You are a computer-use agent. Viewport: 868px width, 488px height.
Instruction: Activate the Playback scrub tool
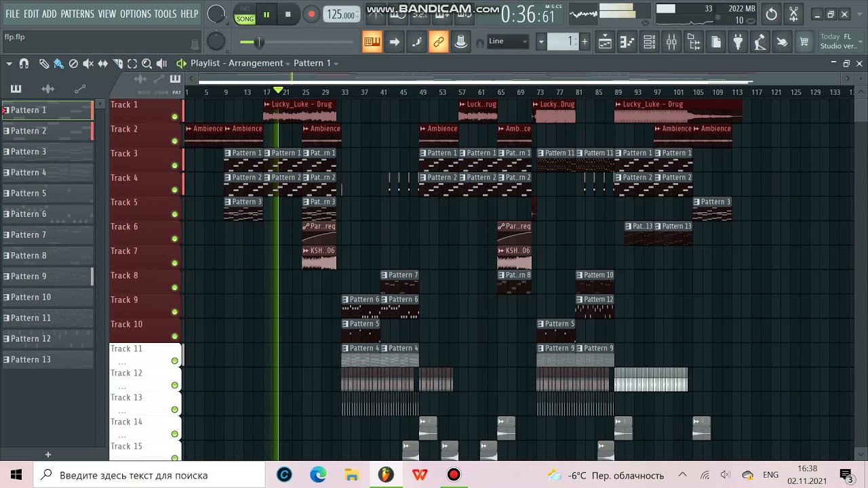click(x=161, y=63)
